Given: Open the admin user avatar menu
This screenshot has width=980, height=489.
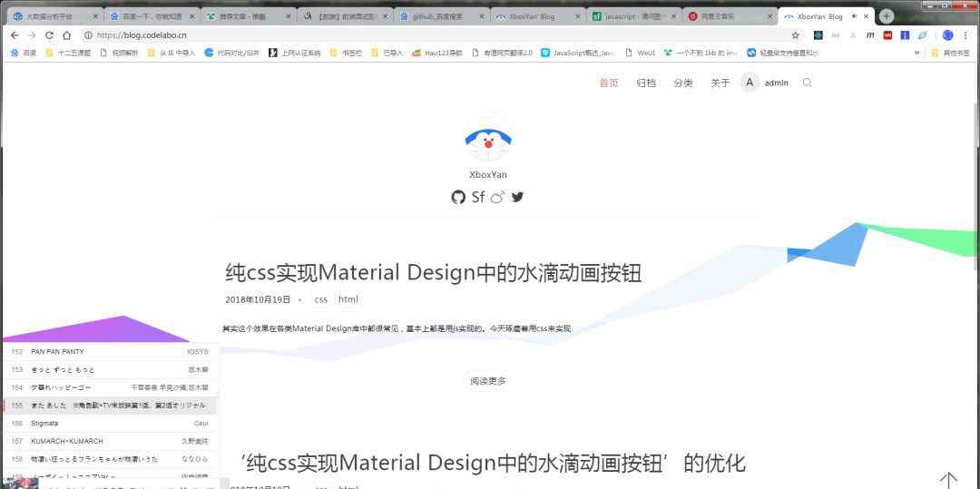Looking at the screenshot, I should point(750,83).
